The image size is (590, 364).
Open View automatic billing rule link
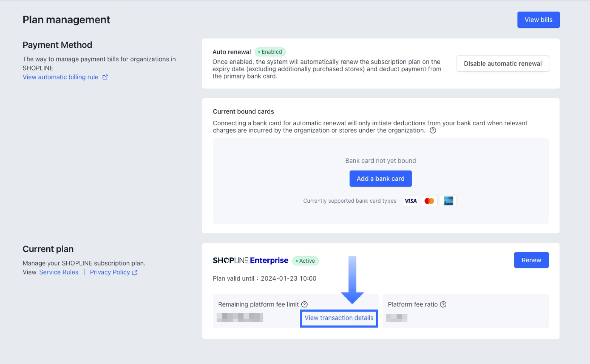(60, 77)
